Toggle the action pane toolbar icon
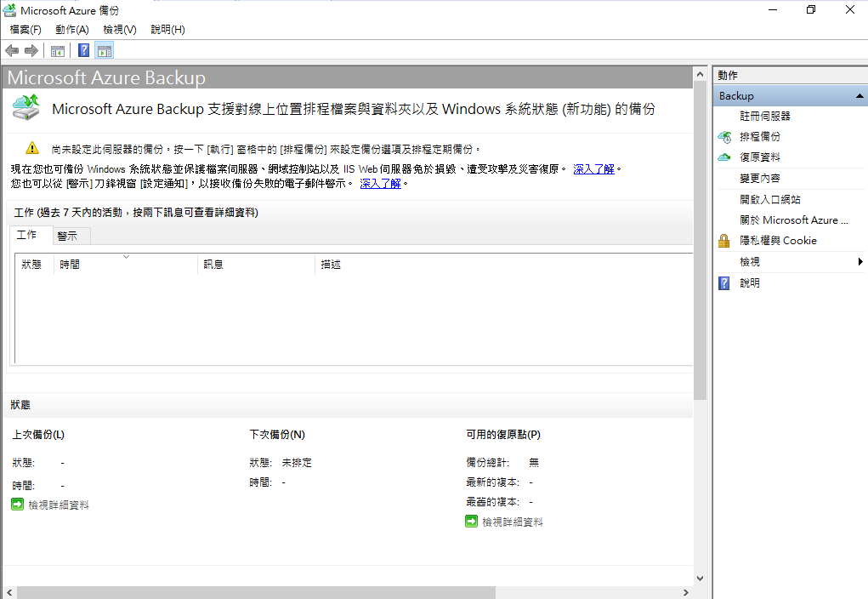 (x=104, y=51)
